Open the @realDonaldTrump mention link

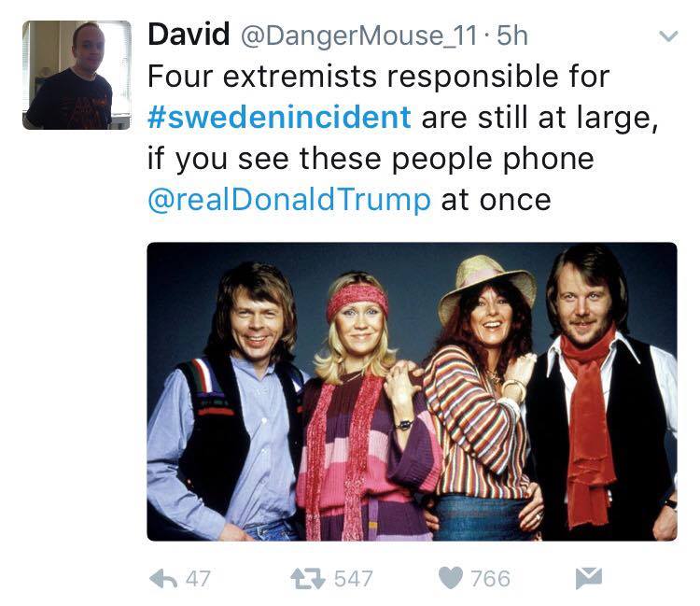(x=289, y=199)
